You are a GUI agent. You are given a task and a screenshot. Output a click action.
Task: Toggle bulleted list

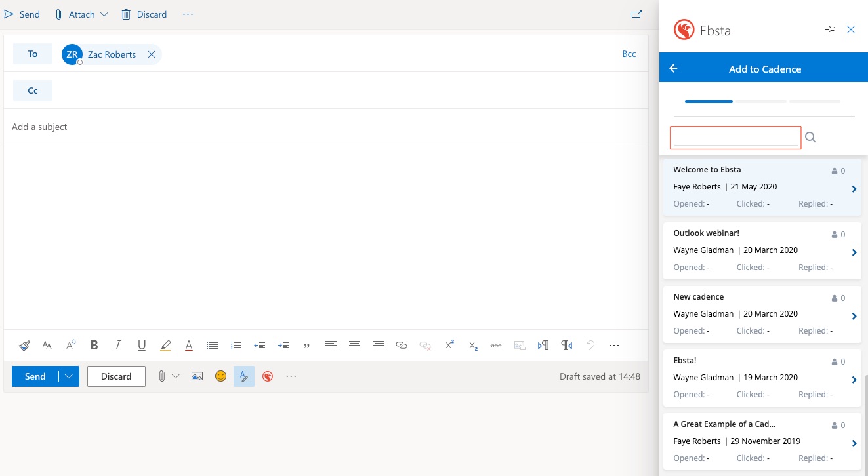(213, 345)
